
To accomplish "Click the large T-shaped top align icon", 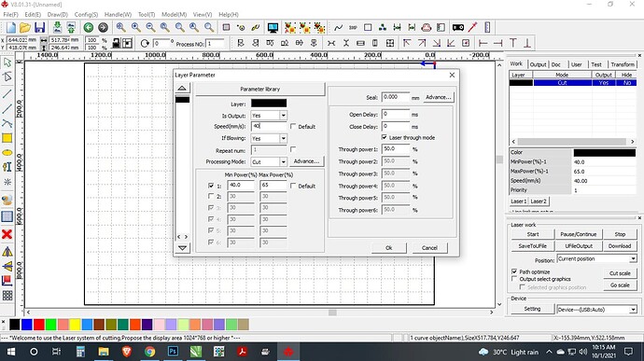I will [x=513, y=43].
